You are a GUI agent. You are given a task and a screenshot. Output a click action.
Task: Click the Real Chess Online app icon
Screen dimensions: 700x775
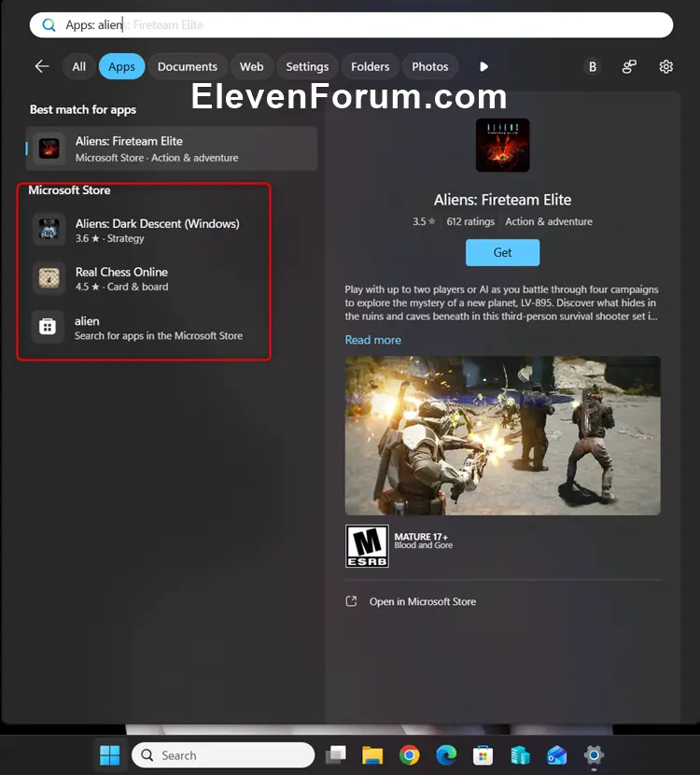click(x=49, y=278)
